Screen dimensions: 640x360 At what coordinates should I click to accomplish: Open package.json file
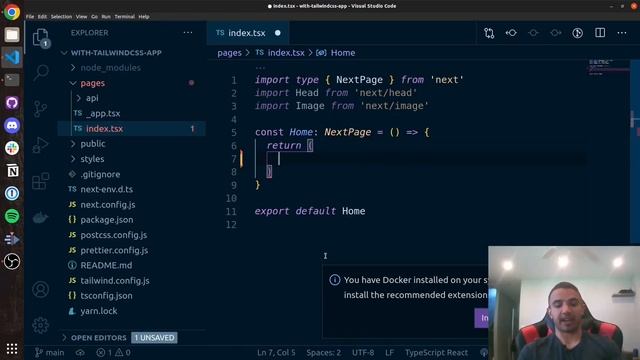(x=107, y=220)
